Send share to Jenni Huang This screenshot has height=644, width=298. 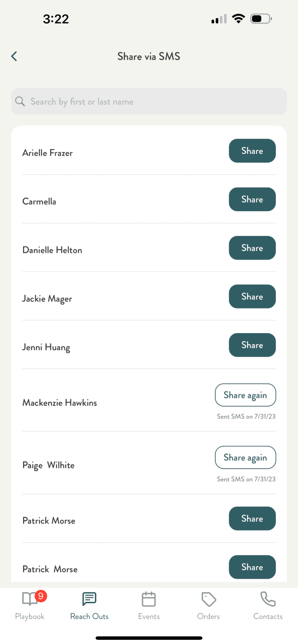(x=252, y=345)
